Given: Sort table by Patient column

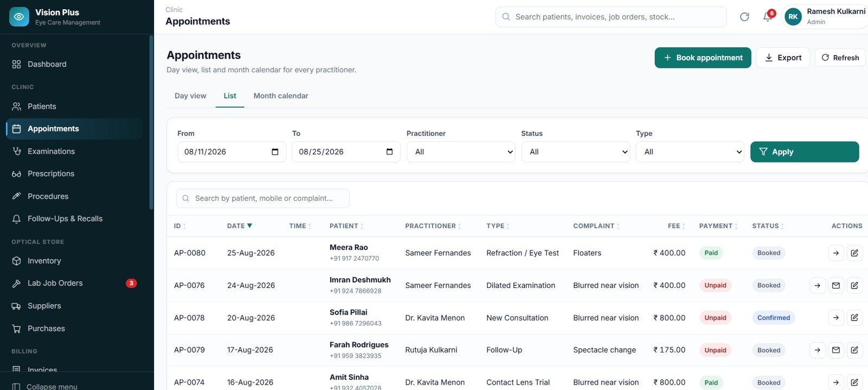Looking at the screenshot, I should [x=347, y=226].
